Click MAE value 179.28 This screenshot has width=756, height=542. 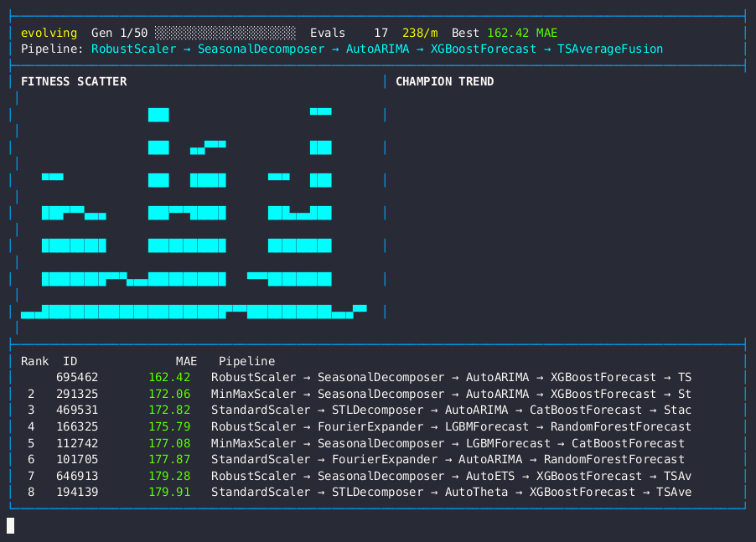pyautogui.click(x=169, y=476)
